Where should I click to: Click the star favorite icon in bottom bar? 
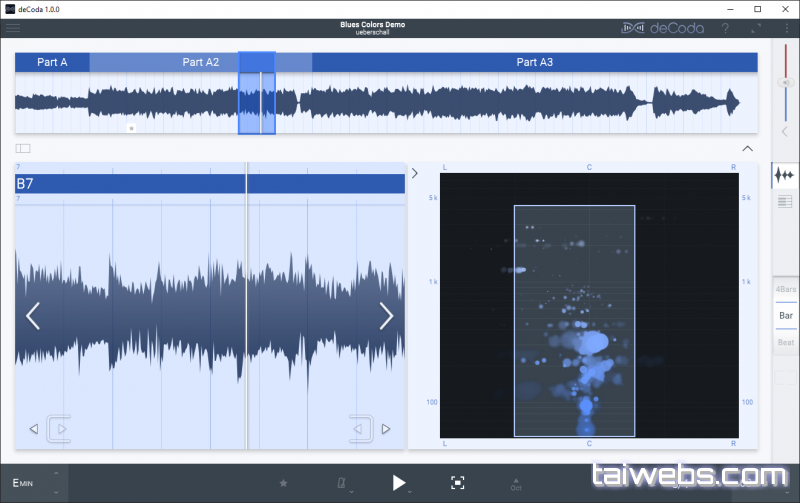click(283, 483)
